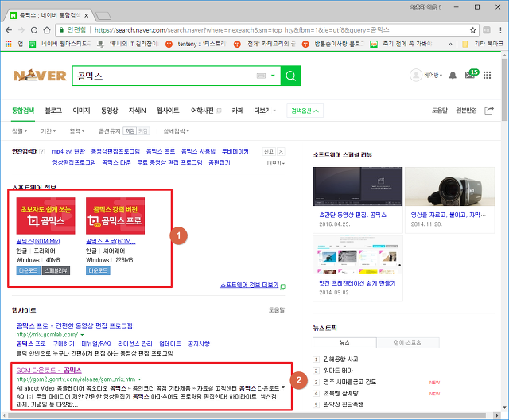This screenshot has height=420, width=509.
Task: Expand related searches 더보기
Action: coord(276,163)
